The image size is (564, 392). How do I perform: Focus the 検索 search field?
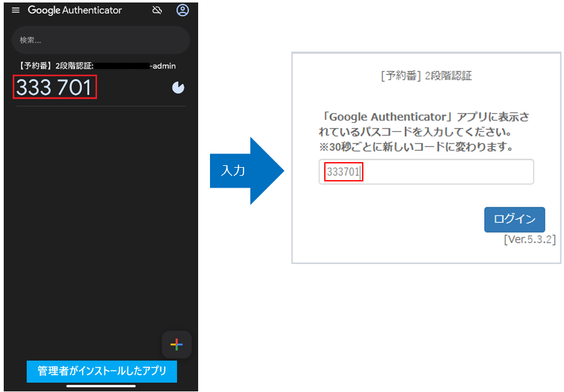point(101,40)
